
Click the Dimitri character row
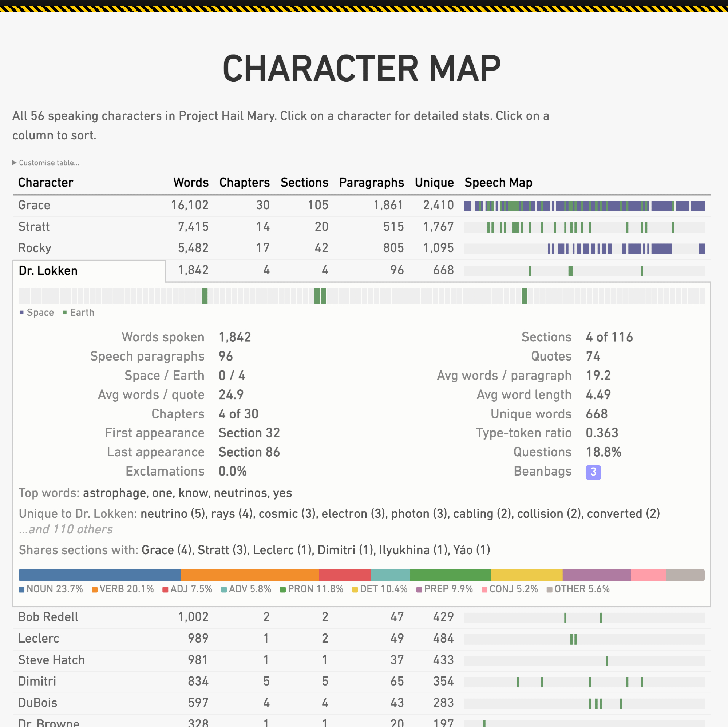coord(37,682)
